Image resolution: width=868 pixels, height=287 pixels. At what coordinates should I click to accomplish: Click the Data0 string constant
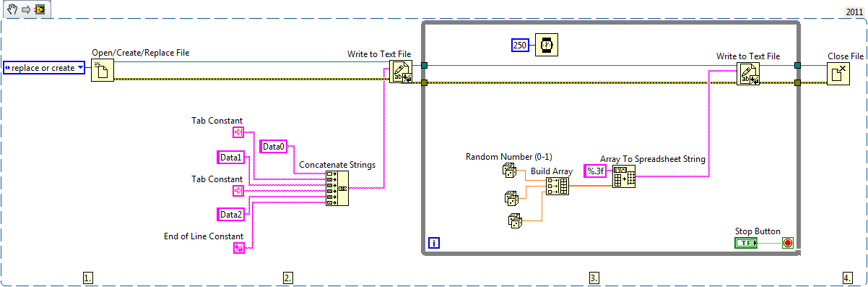coord(274,147)
